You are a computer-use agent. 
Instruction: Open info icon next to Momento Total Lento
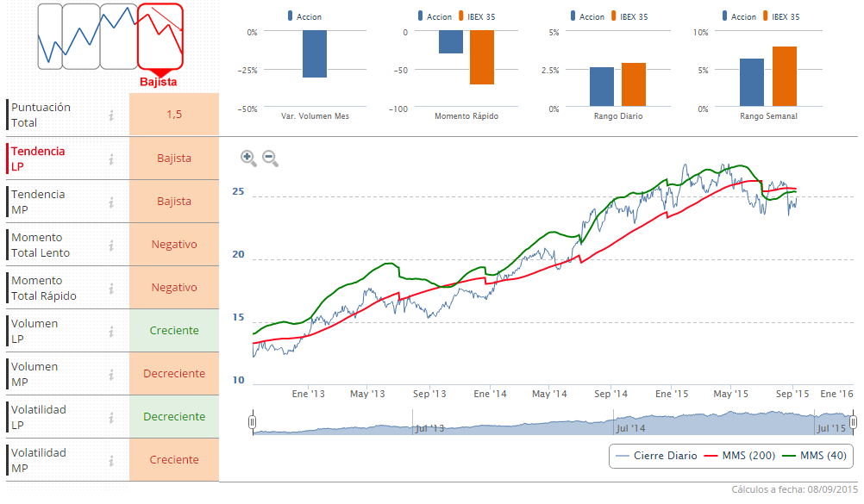click(x=111, y=245)
